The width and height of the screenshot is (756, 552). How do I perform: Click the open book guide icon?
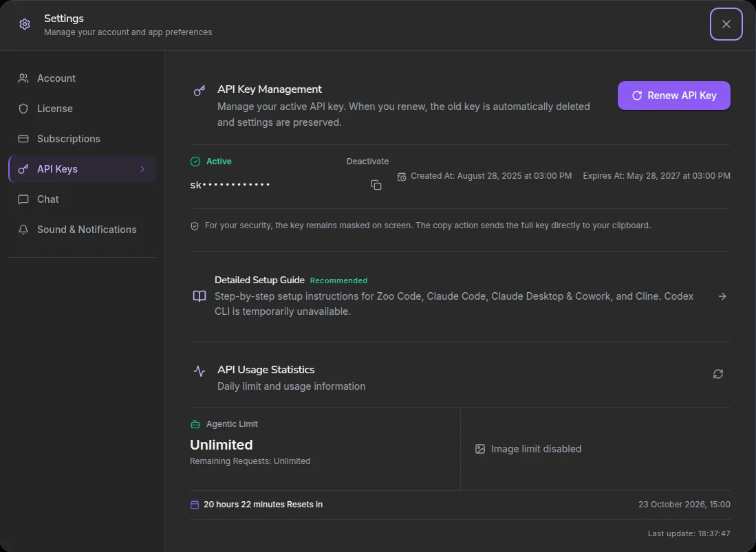(199, 296)
